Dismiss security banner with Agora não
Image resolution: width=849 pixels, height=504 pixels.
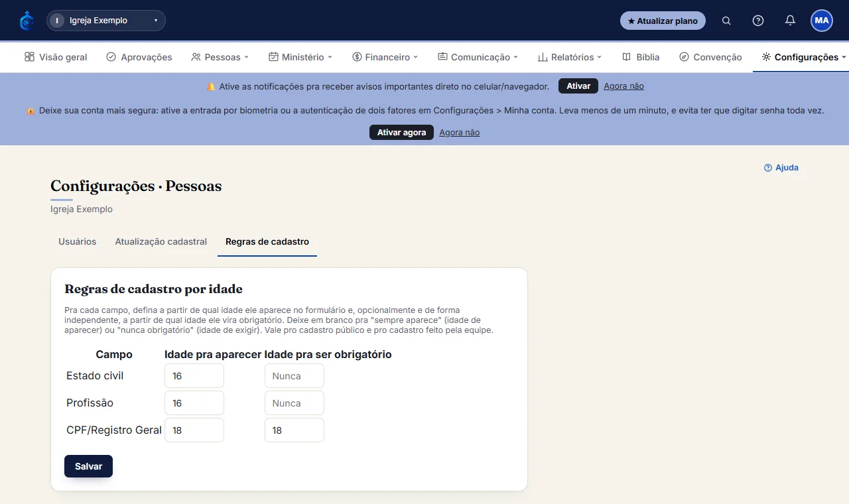pos(460,133)
